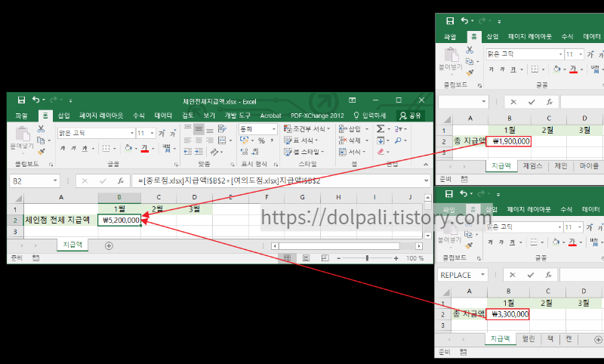The width and height of the screenshot is (604, 364).
Task: Apply percent style in 표시 형식 group
Action: [x=261, y=140]
